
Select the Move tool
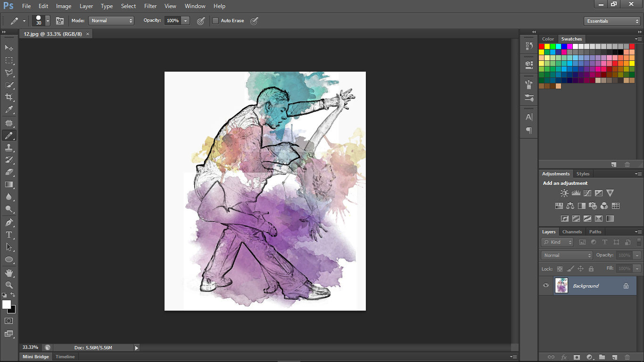[9, 48]
